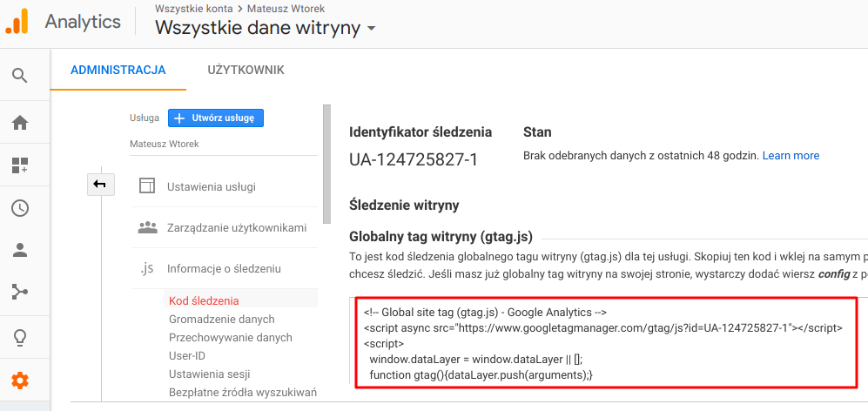The image size is (868, 411).
Task: Switch to the ADMINISTRACJA tab
Action: [x=118, y=70]
